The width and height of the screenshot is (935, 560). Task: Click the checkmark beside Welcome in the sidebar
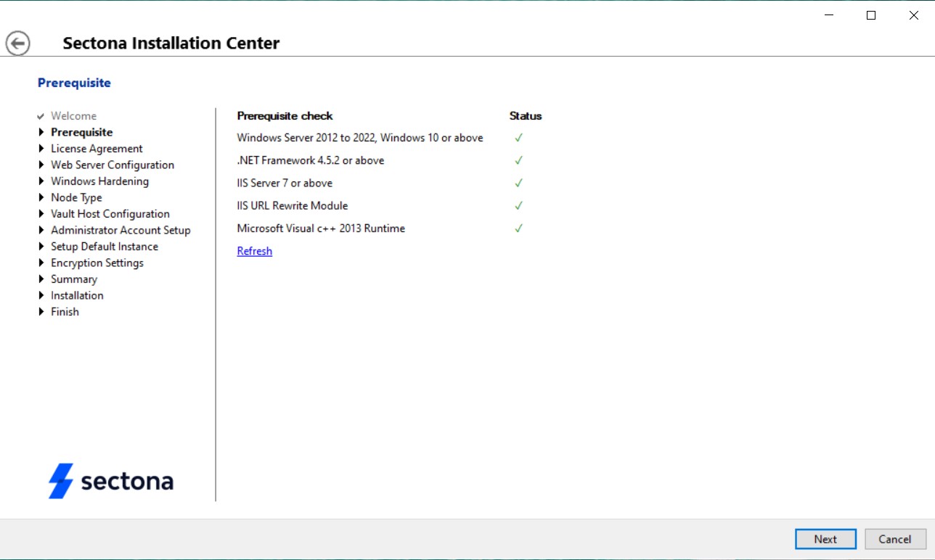click(40, 115)
